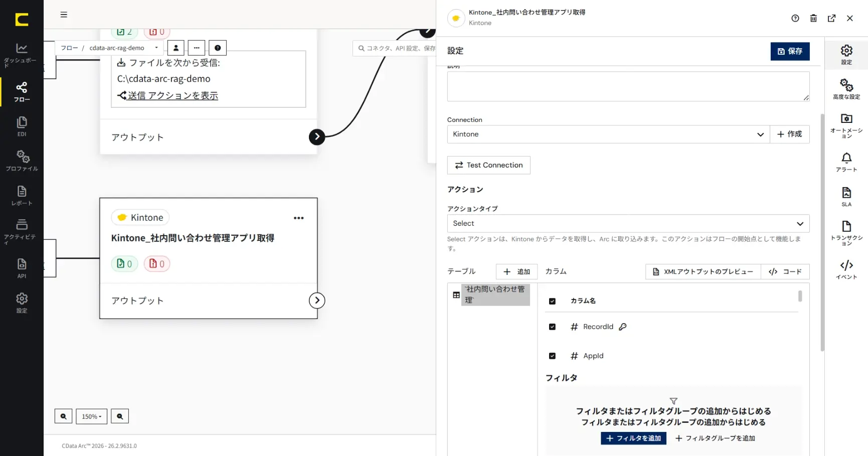Click the blue add filter button
This screenshot has height=456, width=868.
point(633,438)
